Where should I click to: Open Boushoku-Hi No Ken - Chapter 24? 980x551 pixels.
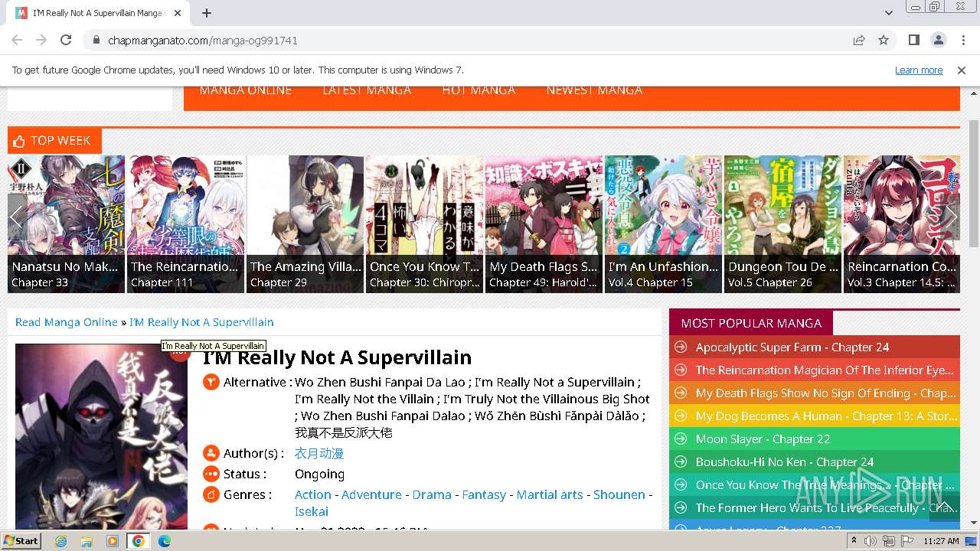[785, 462]
